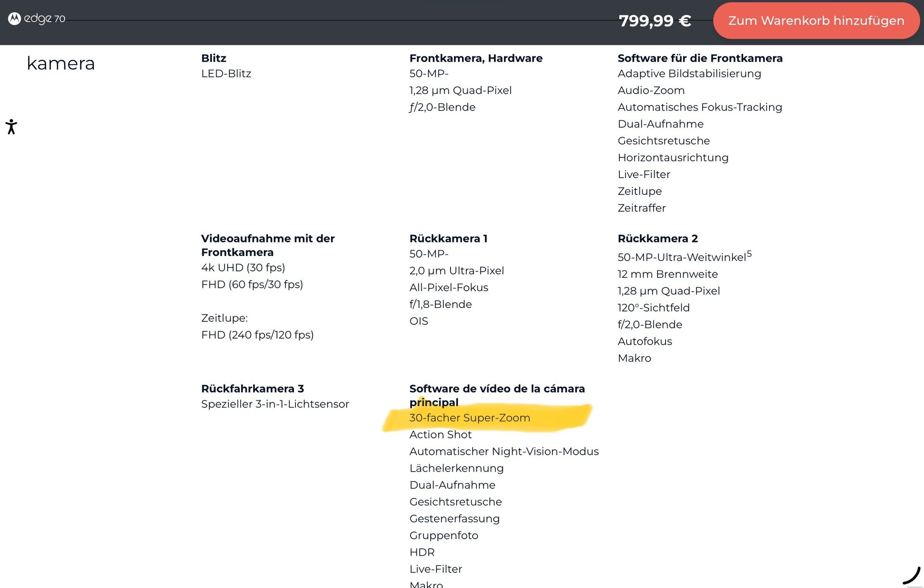Open footnote 5 next to Ultra-Weitwinkel
Screen dimensions: 924x588
click(749, 253)
